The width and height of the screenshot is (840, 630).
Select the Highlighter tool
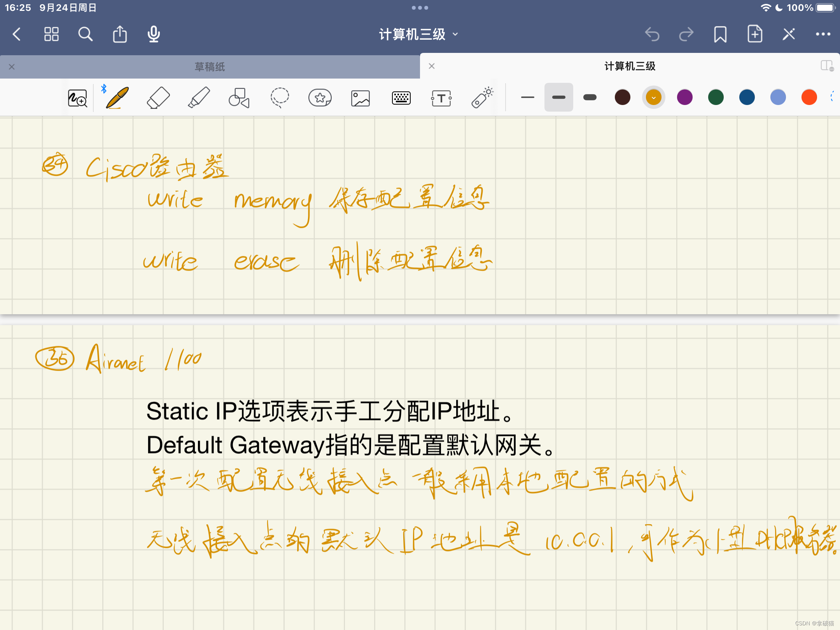tap(199, 98)
